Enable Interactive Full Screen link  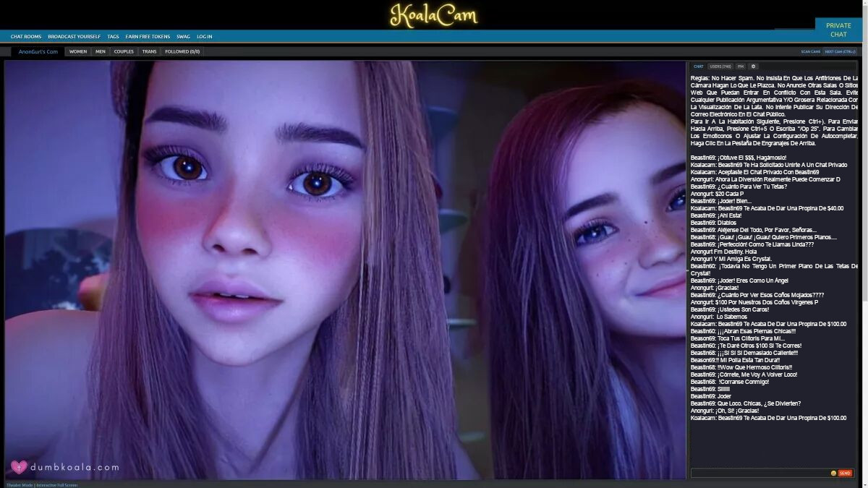[x=56, y=485]
